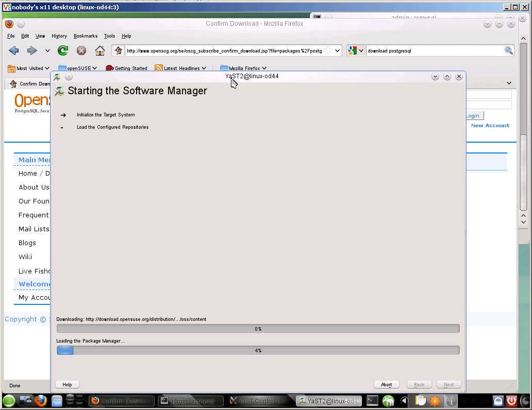Click the show desktop taskbar icon

(25, 401)
